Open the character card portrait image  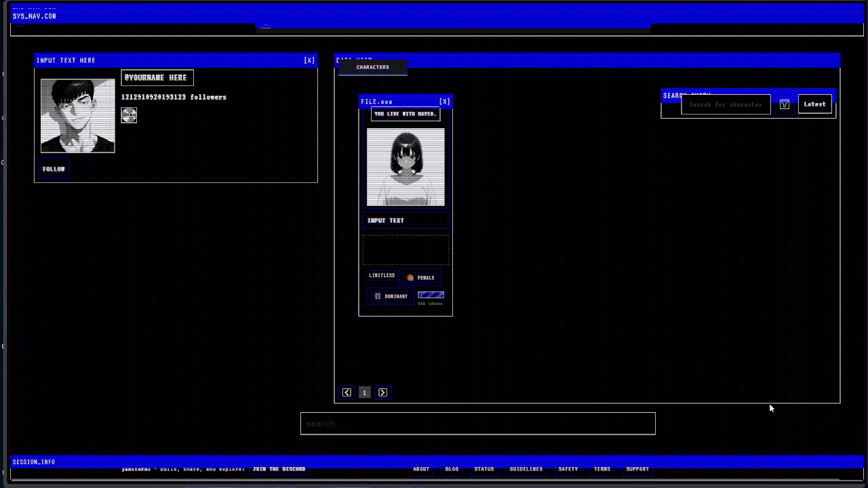pyautogui.click(x=406, y=167)
